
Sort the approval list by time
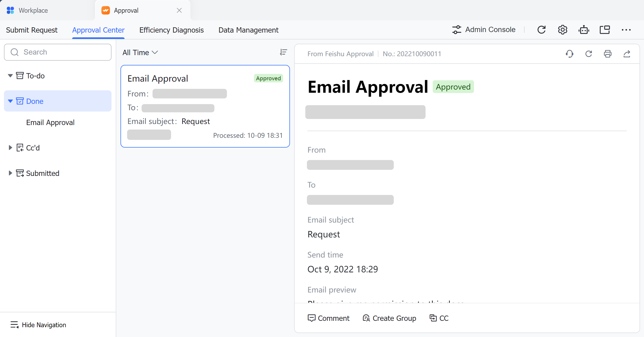(283, 52)
